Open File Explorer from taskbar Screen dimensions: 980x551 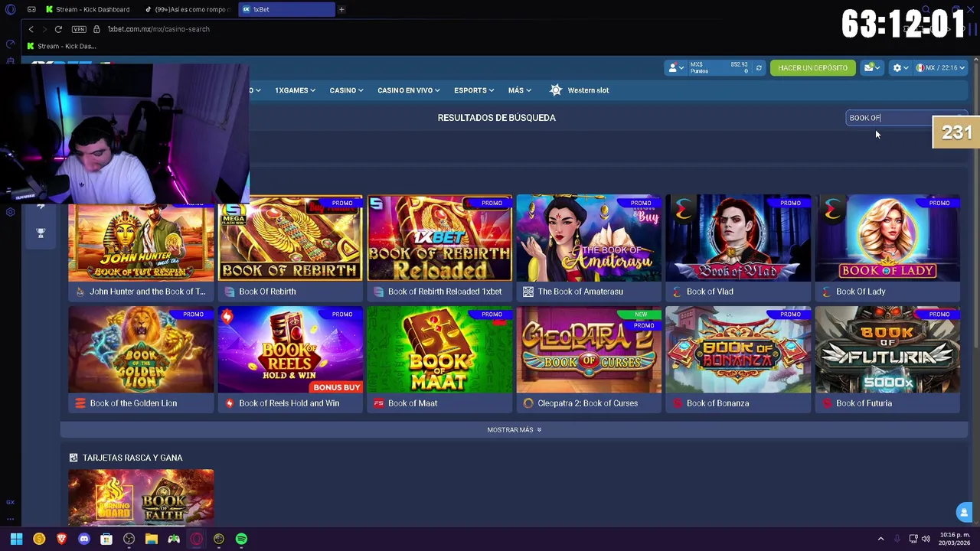pyautogui.click(x=152, y=539)
